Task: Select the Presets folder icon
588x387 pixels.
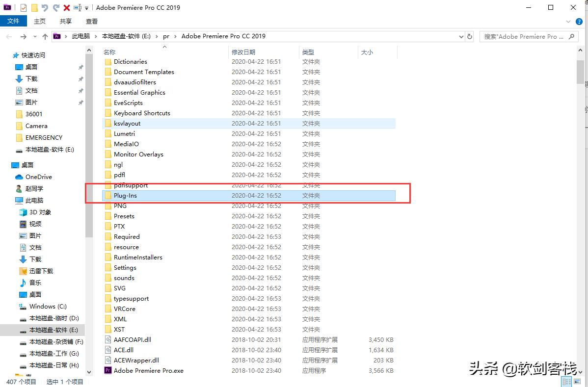Action: click(x=108, y=216)
